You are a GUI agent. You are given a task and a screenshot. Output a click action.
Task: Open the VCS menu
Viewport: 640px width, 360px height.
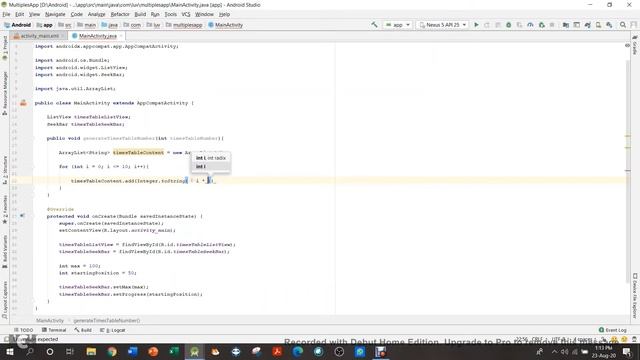[x=186, y=14]
